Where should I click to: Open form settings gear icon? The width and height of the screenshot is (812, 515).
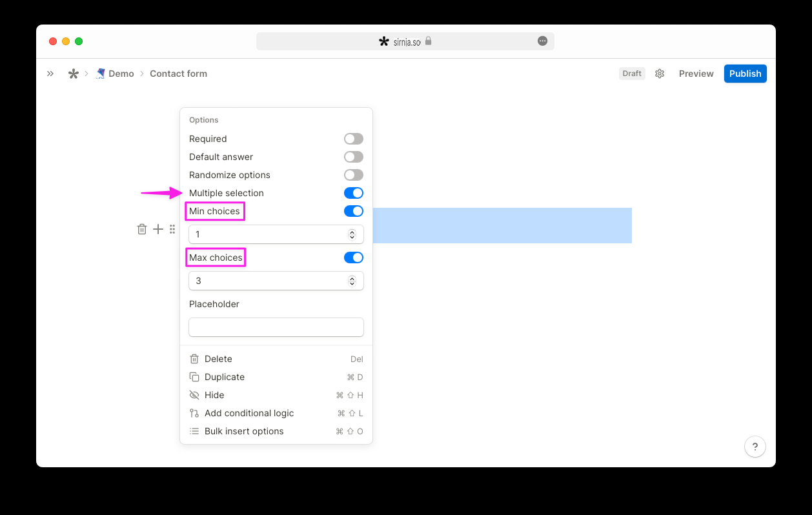660,74
